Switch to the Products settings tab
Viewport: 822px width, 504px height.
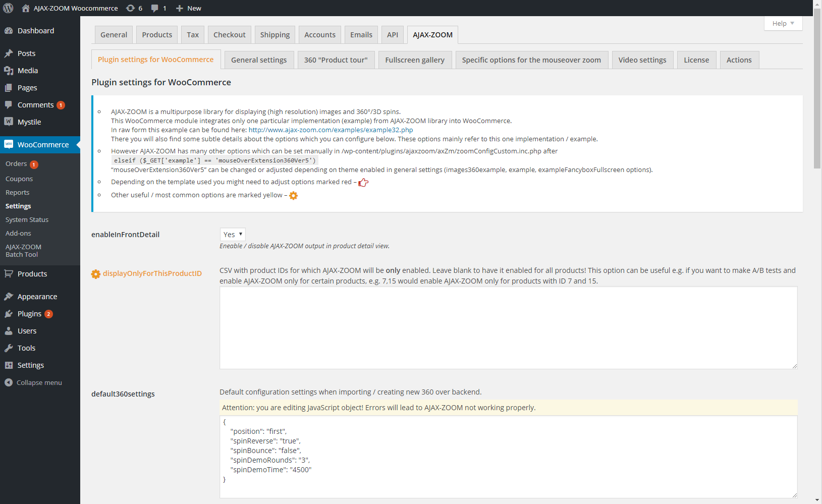click(157, 35)
